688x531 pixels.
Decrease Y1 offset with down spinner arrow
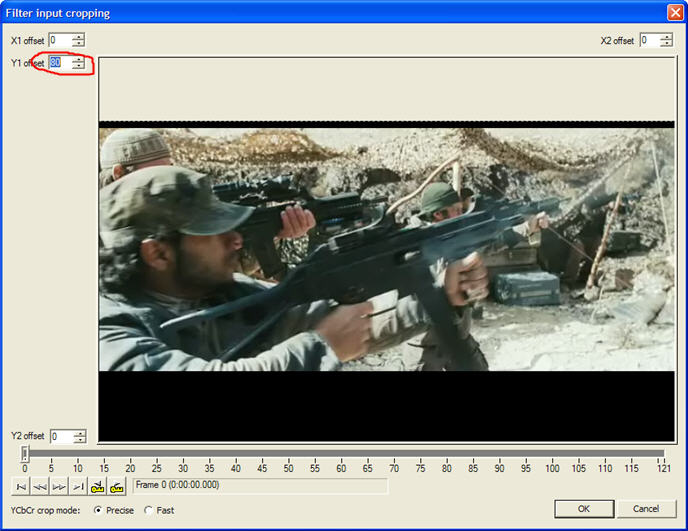click(79, 66)
